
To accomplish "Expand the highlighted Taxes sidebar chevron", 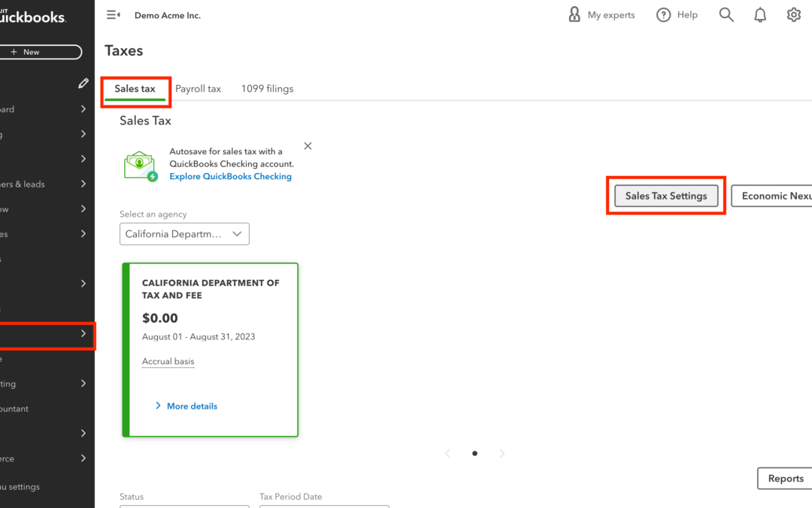I will [83, 334].
